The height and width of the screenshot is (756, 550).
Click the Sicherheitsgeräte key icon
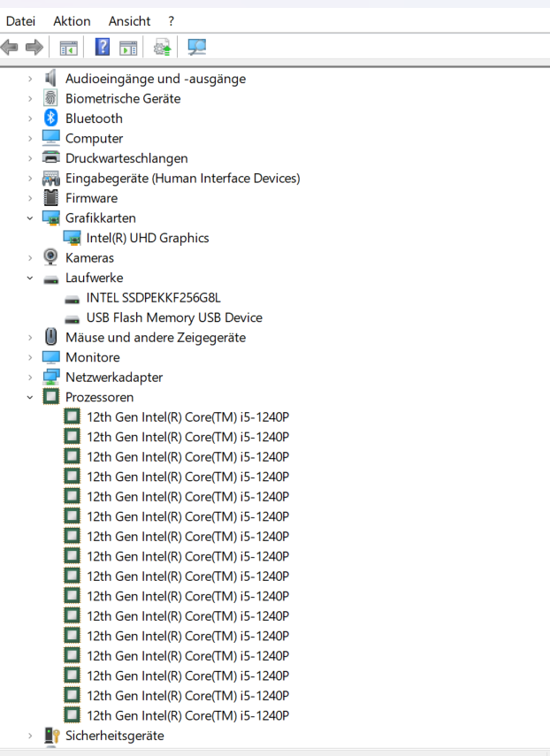[x=51, y=736]
